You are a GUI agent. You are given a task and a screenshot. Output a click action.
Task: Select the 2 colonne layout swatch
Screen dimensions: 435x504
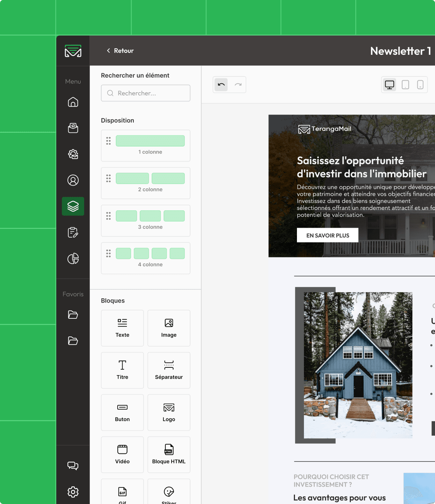click(145, 183)
